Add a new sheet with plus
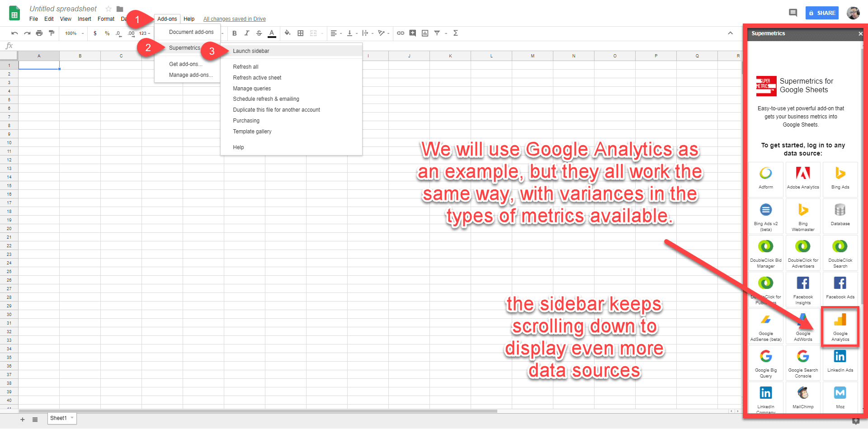 pos(23,420)
